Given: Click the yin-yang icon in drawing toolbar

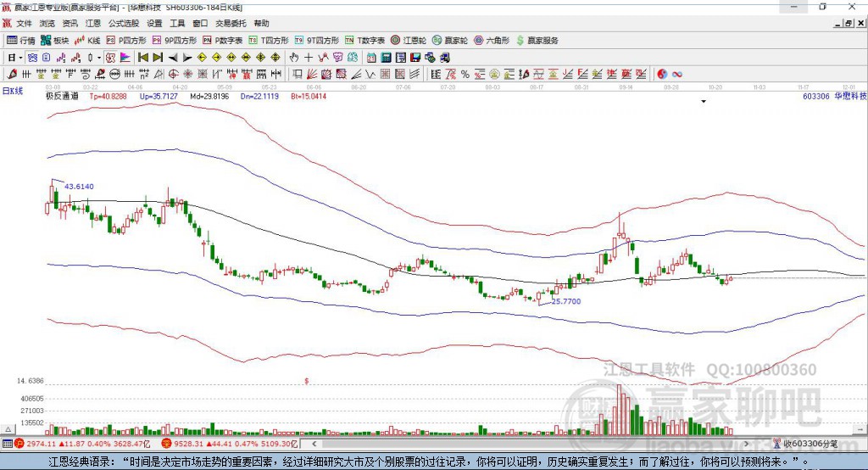Looking at the screenshot, I should 662,74.
